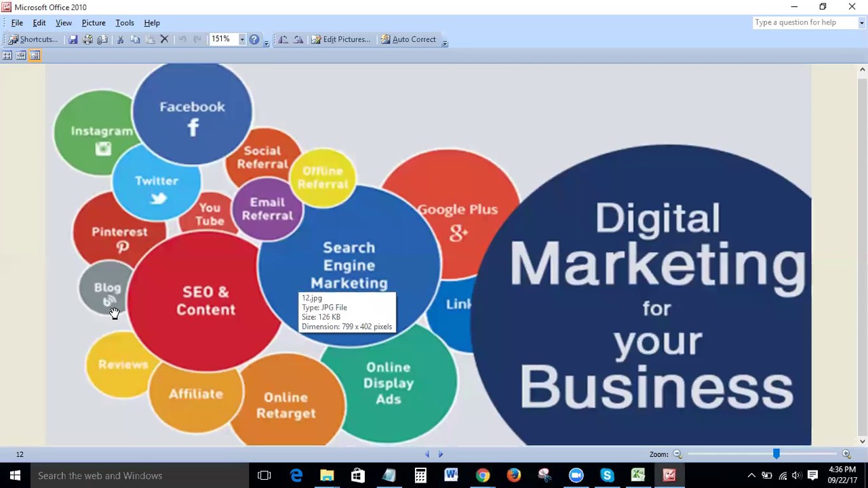868x488 pixels.
Task: Click the Print icon
Action: point(87,39)
